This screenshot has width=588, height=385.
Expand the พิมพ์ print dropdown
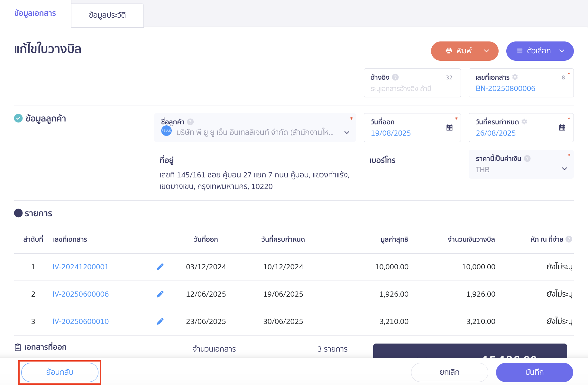(486, 51)
